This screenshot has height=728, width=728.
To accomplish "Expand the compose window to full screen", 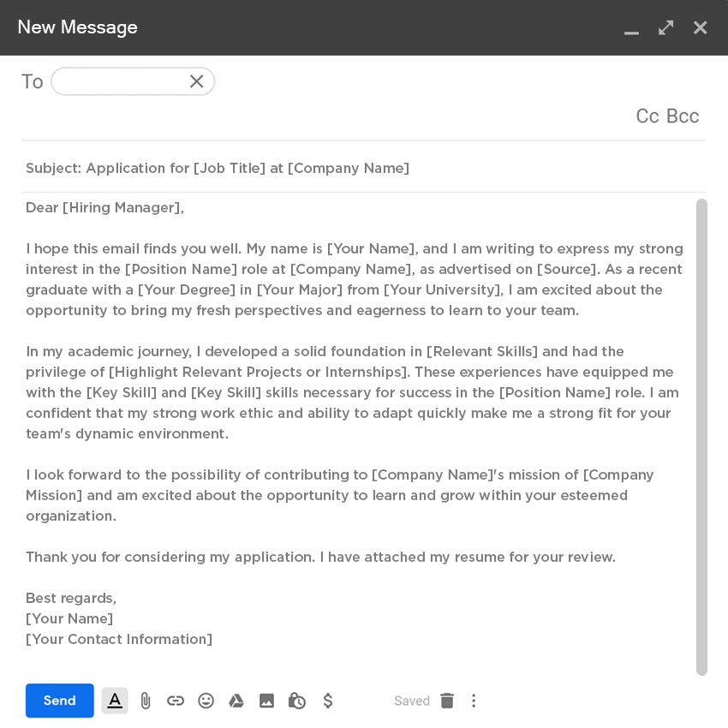I will (x=665, y=27).
